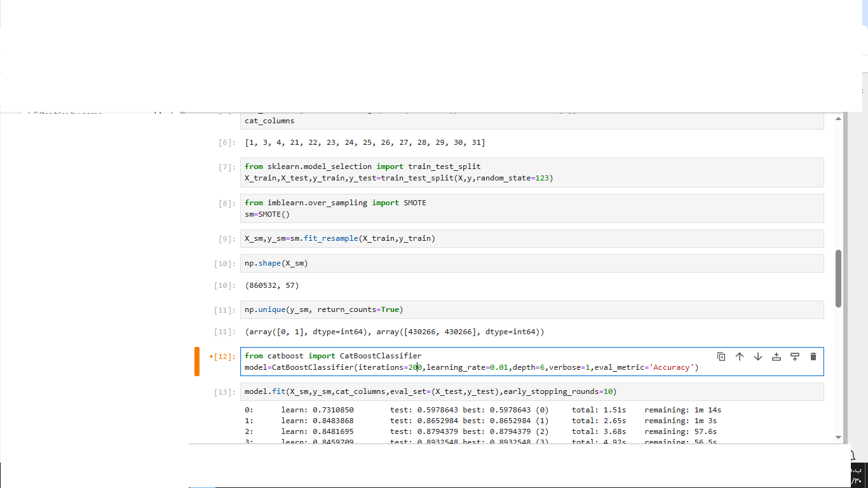This screenshot has height=488, width=868.
Task: Click the train_test_split import line
Action: tap(363, 166)
